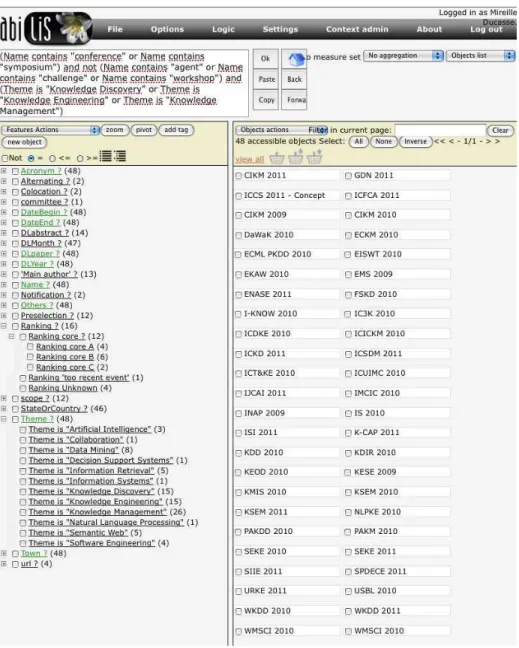Expand the Acronym feature node

(4, 171)
